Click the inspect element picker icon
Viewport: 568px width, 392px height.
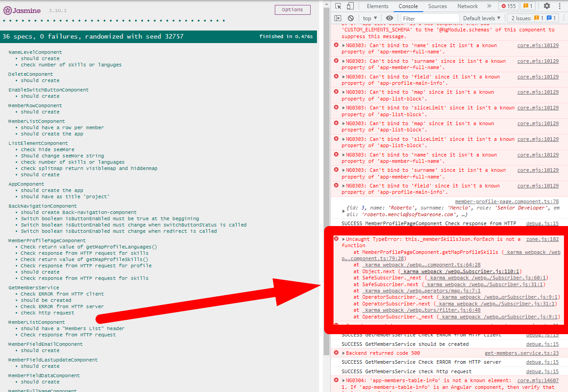(x=338, y=6)
